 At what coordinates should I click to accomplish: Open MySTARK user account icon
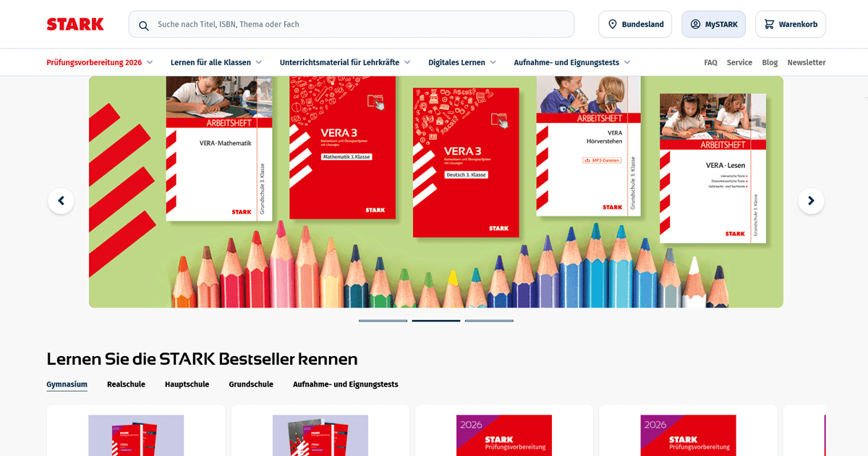[695, 24]
